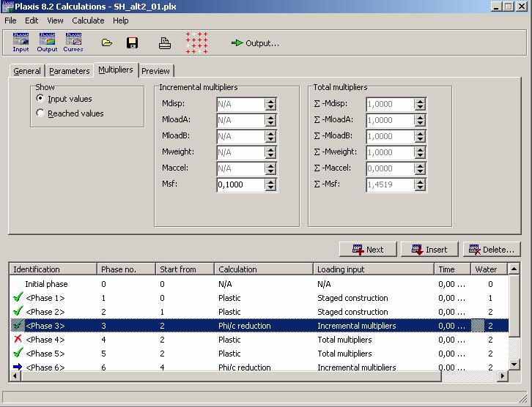Click the MloadB incremental spinner arrows

270,136
